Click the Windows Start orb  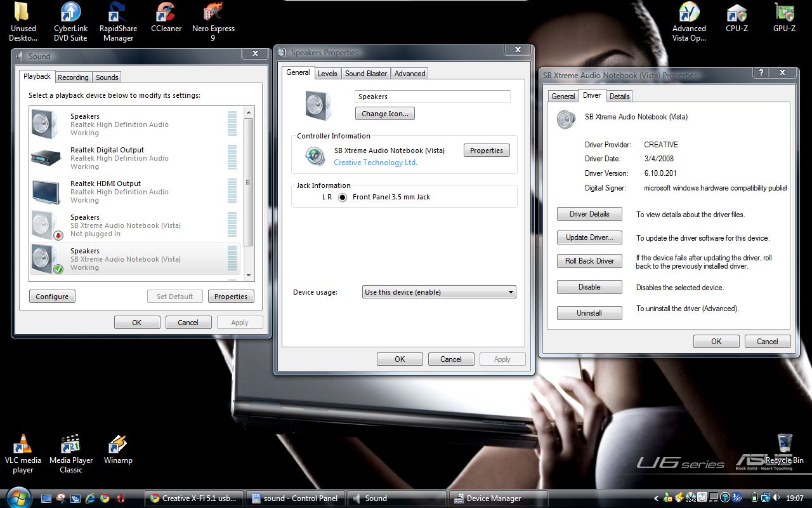pyautogui.click(x=18, y=497)
